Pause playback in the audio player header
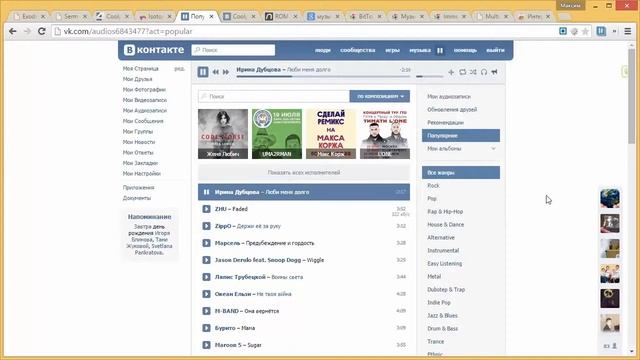Screen dimensions: 640x360 (203, 72)
